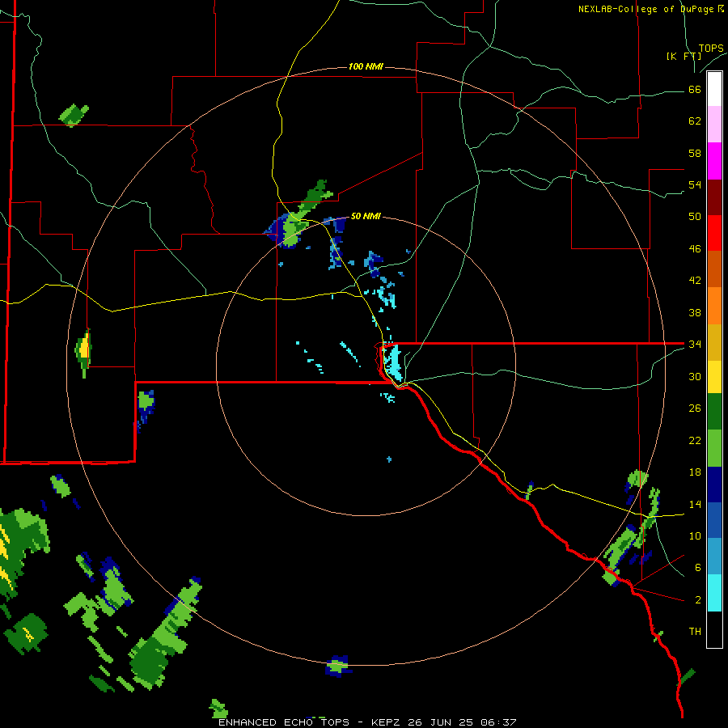Select the 58 value on the legend
Image resolution: width=728 pixels, height=728 pixels.
[x=695, y=153]
